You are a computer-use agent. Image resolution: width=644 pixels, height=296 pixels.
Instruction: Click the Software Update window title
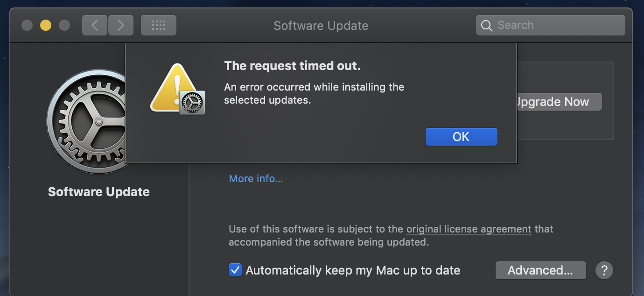coord(321,26)
